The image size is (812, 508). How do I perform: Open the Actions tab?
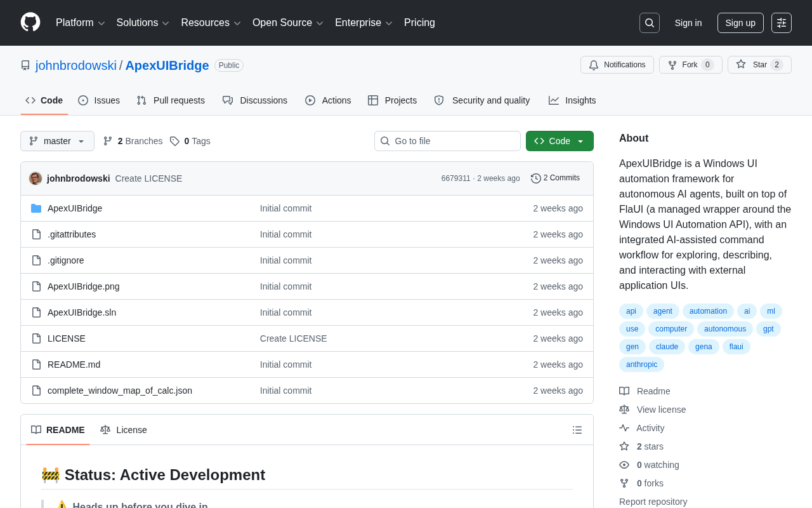click(328, 100)
